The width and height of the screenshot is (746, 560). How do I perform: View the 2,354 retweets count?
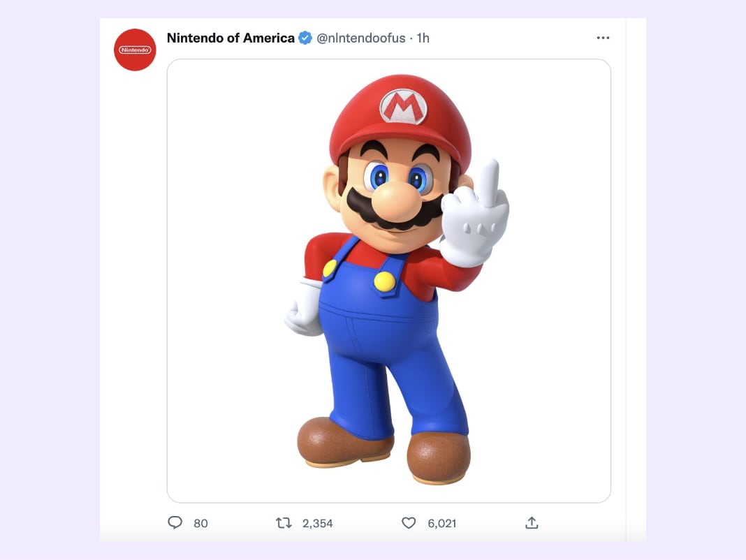click(x=317, y=523)
